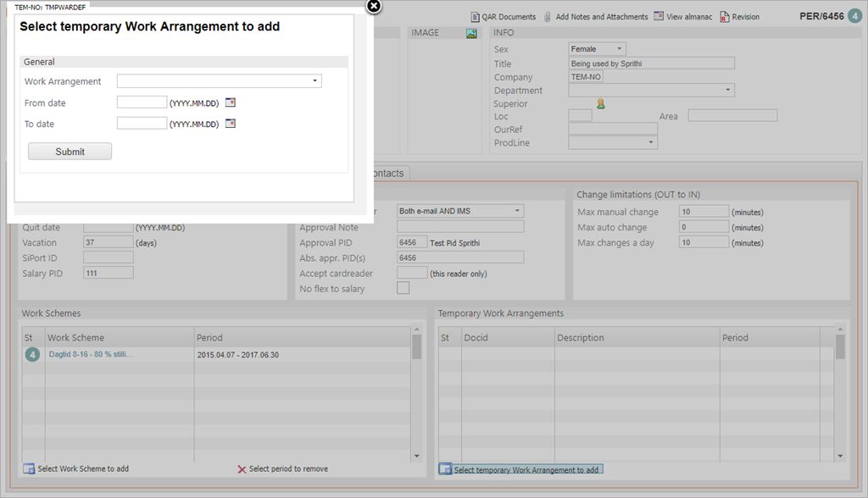868x498 pixels.
Task: Switch to the Contacts tab
Action: (387, 173)
